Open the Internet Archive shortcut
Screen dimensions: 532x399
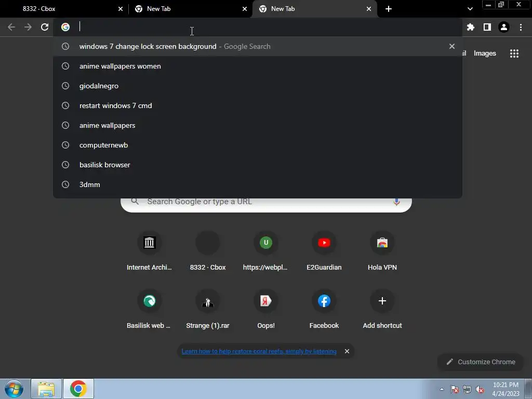(x=149, y=251)
